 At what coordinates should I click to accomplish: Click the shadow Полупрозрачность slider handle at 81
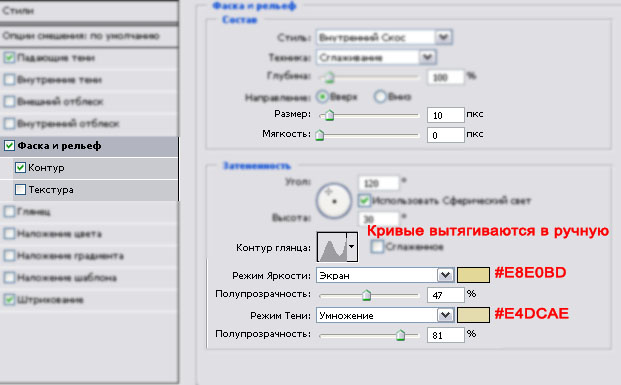click(400, 335)
